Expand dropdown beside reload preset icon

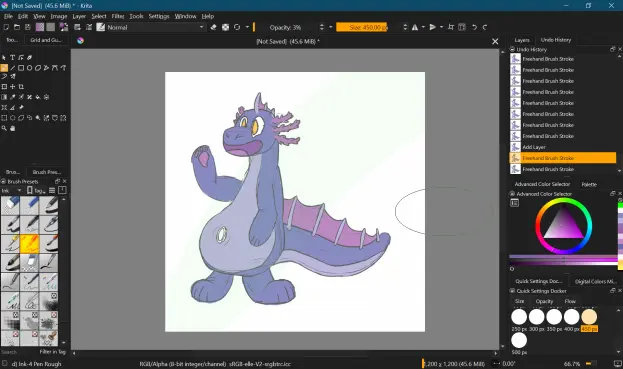(x=247, y=27)
